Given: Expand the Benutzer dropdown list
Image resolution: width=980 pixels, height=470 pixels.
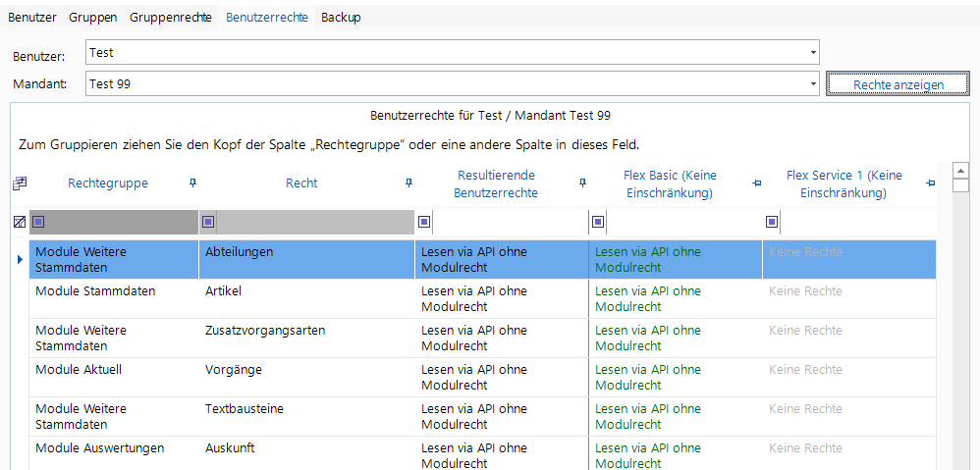Looking at the screenshot, I should click(x=812, y=52).
